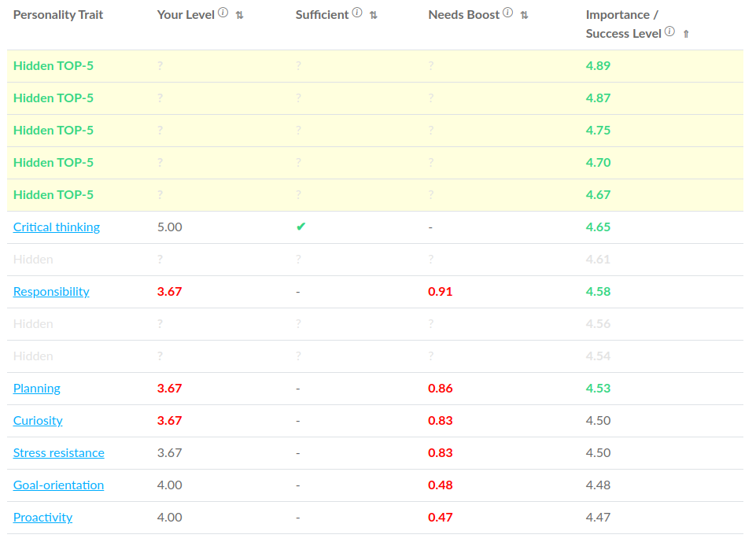756x542 pixels.
Task: Open the Critical thinking trait details
Action: tap(56, 227)
